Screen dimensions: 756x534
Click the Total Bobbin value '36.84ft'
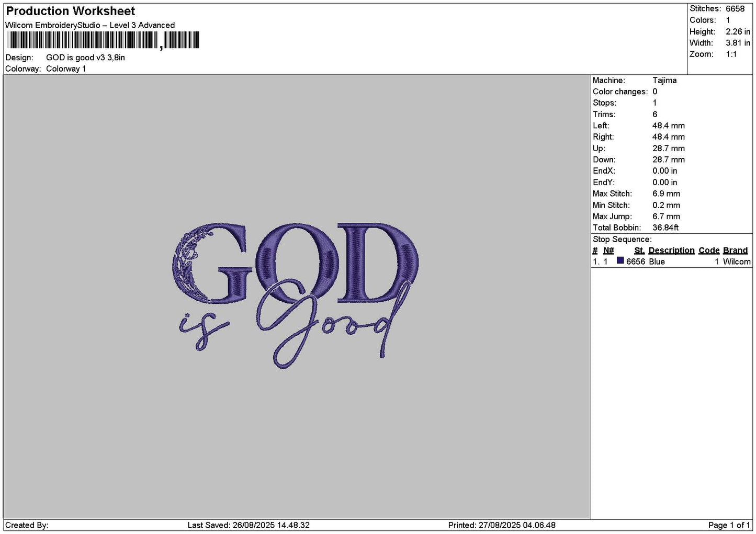click(665, 228)
